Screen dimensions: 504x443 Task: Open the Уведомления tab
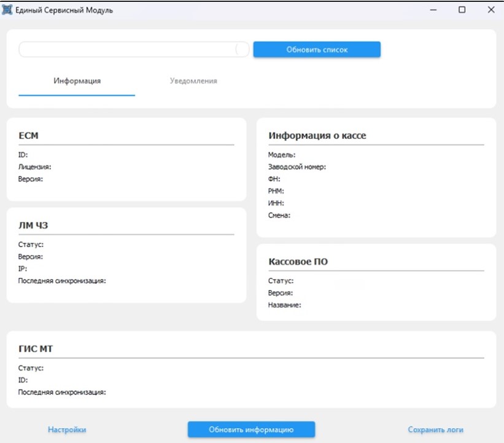(x=193, y=80)
